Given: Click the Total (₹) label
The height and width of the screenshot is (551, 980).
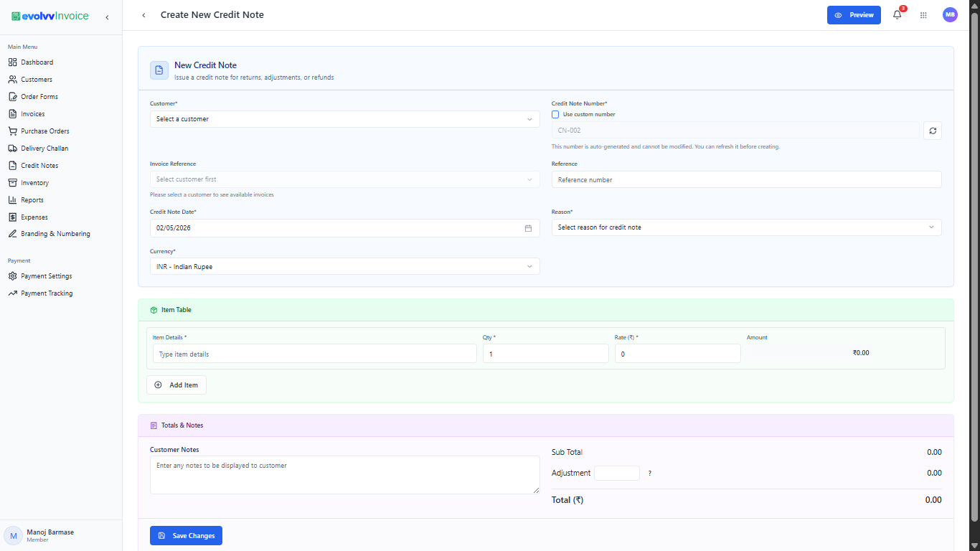Looking at the screenshot, I should coord(567,500).
